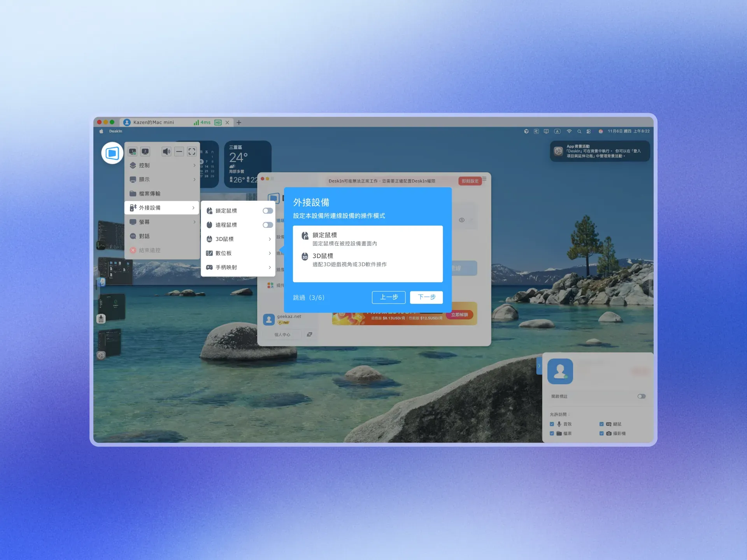Open the 控制 submenu
The height and width of the screenshot is (560, 747).
[162, 165]
